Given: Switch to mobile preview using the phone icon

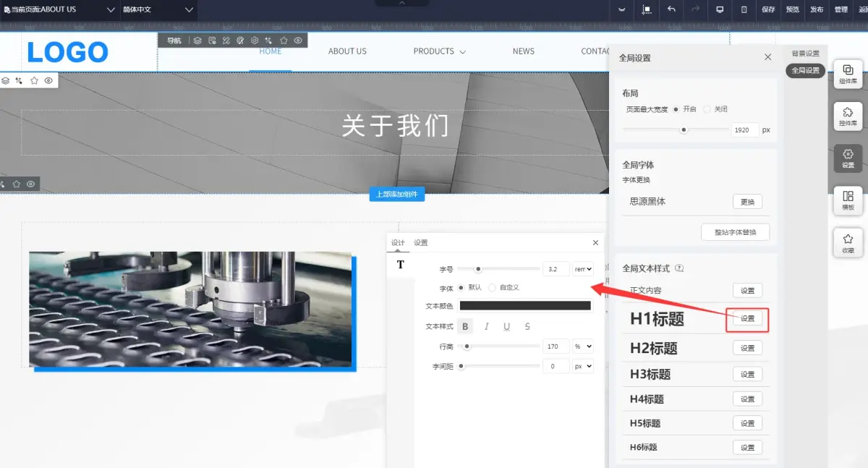Looking at the screenshot, I should (x=743, y=10).
